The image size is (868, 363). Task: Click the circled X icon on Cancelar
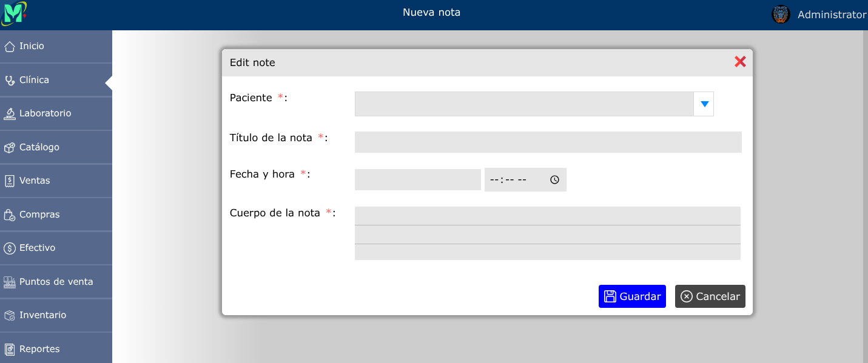687,296
